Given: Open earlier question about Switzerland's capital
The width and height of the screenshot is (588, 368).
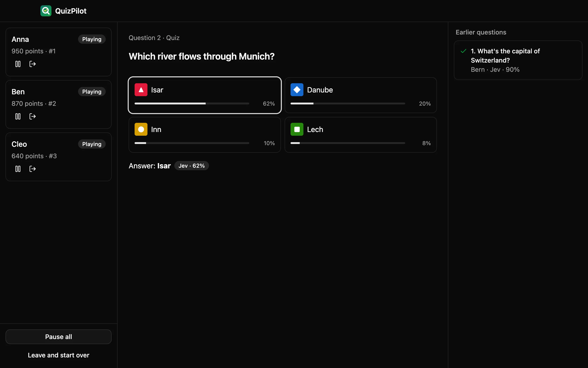Looking at the screenshot, I should [518, 60].
